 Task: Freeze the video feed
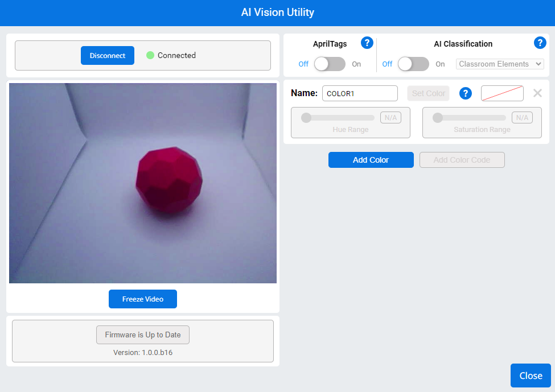click(x=142, y=299)
